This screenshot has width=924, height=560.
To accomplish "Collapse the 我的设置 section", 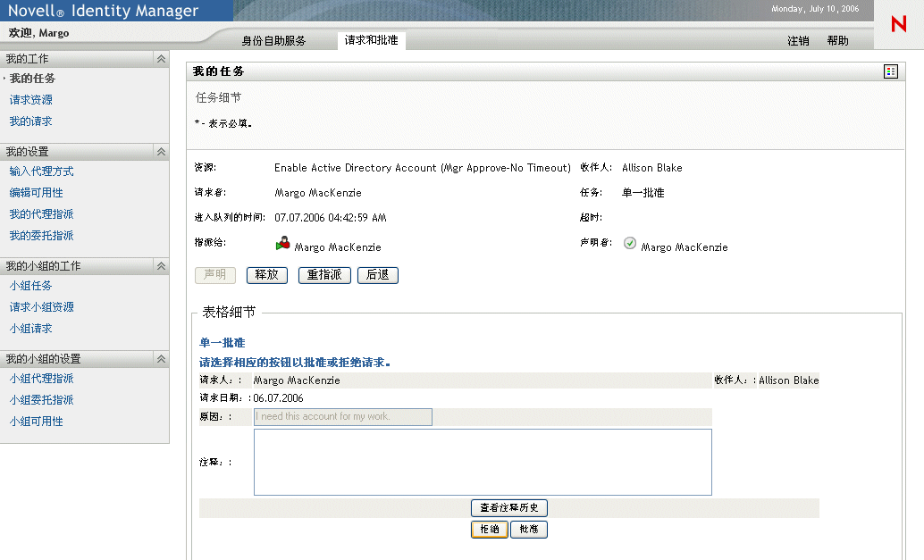I will point(161,152).
